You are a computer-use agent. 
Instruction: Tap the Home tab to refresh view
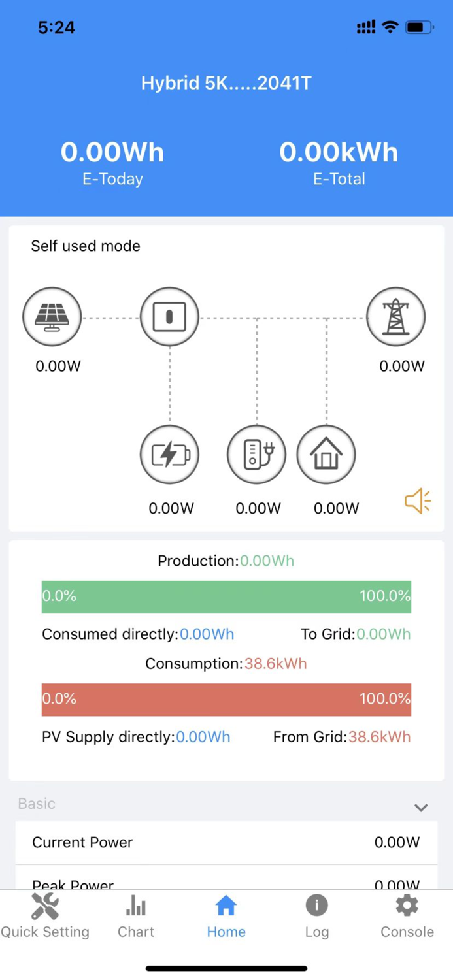(226, 913)
